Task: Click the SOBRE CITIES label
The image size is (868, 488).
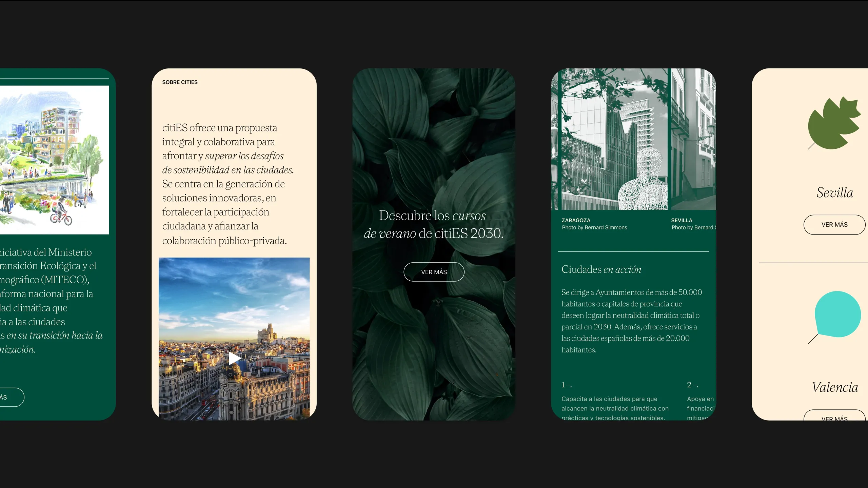Action: click(180, 82)
